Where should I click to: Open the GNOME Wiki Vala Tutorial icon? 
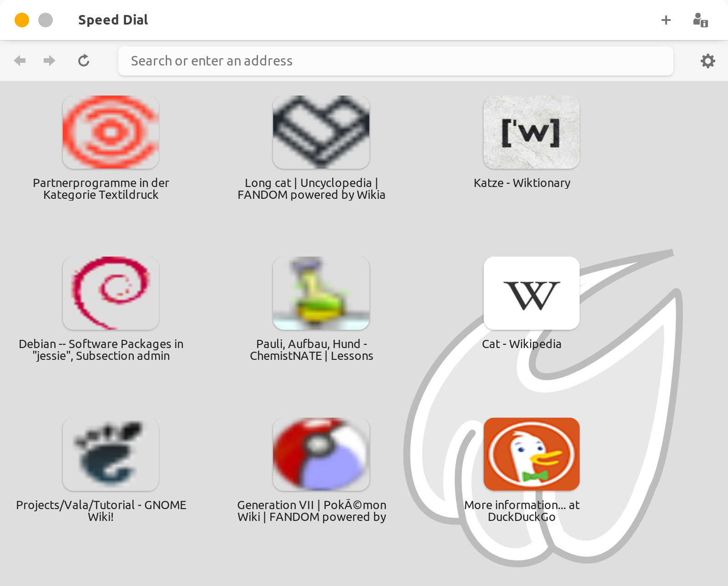tap(111, 454)
